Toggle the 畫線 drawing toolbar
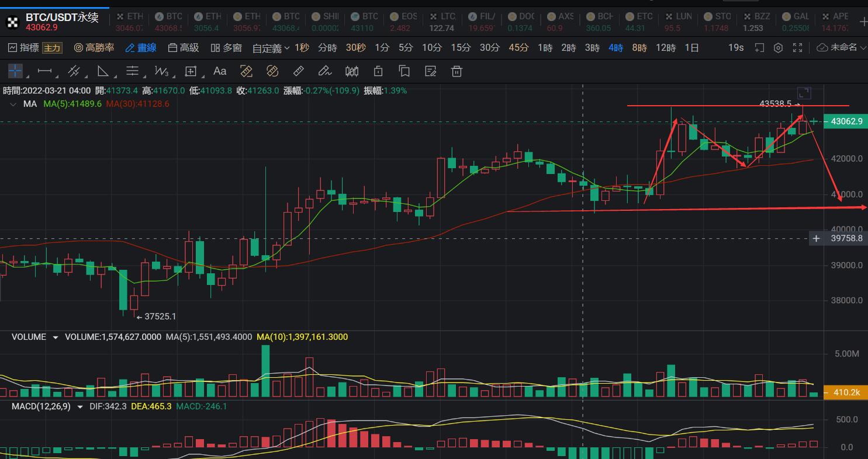Screen dimensions: 868x459 coord(141,48)
